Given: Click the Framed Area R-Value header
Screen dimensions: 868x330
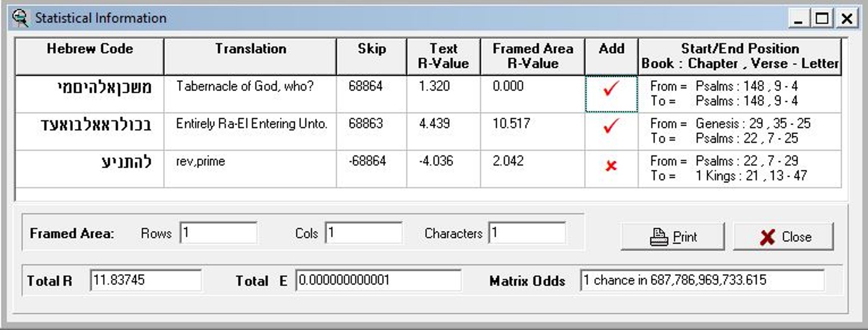Looking at the screenshot, I should pyautogui.click(x=533, y=57).
